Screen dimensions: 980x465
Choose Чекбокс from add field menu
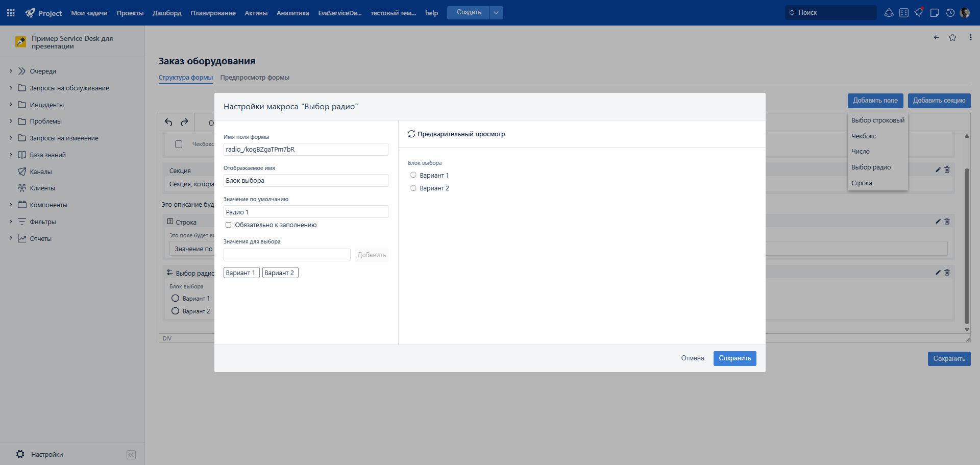(864, 136)
